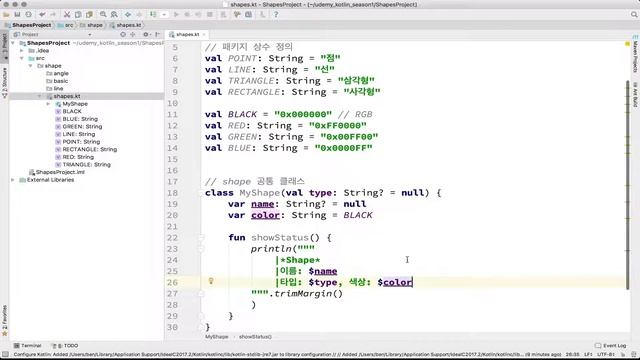Click the scroll-from-source target icon

123,35
